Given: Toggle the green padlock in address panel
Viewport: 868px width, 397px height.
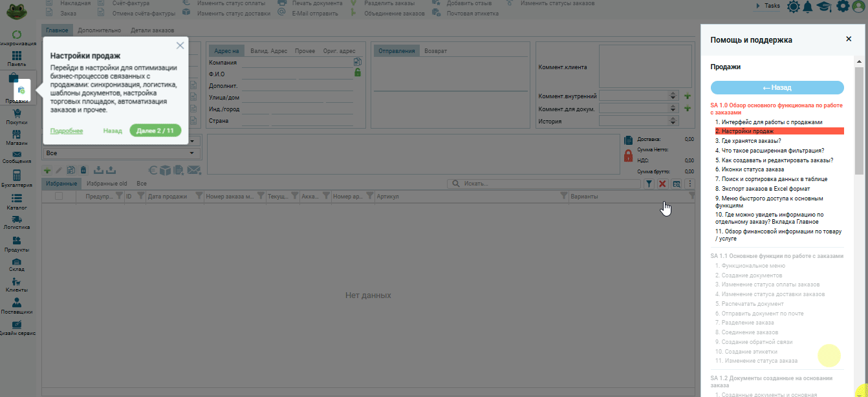Looking at the screenshot, I should coord(358,72).
